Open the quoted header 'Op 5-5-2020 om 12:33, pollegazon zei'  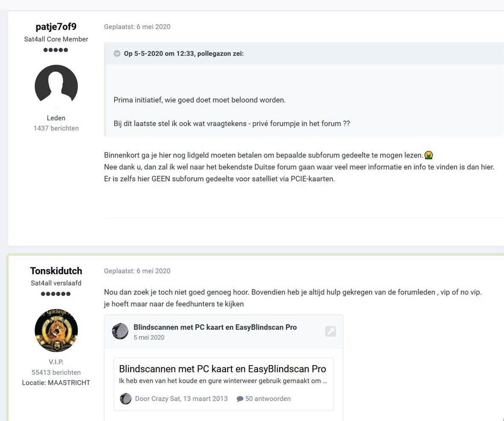184,54
